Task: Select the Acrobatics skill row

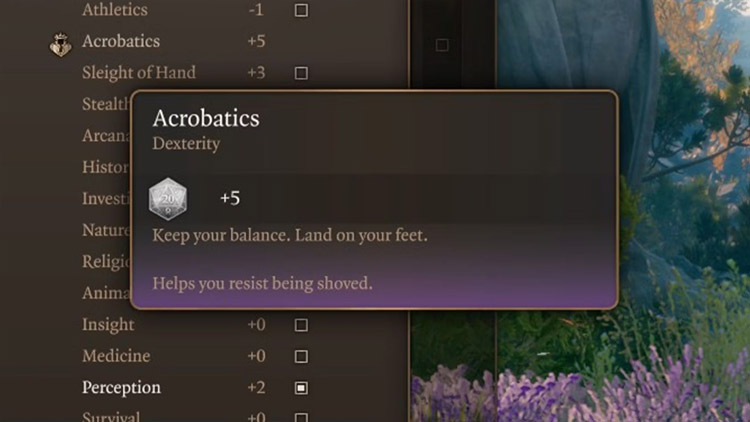Action: [x=121, y=41]
